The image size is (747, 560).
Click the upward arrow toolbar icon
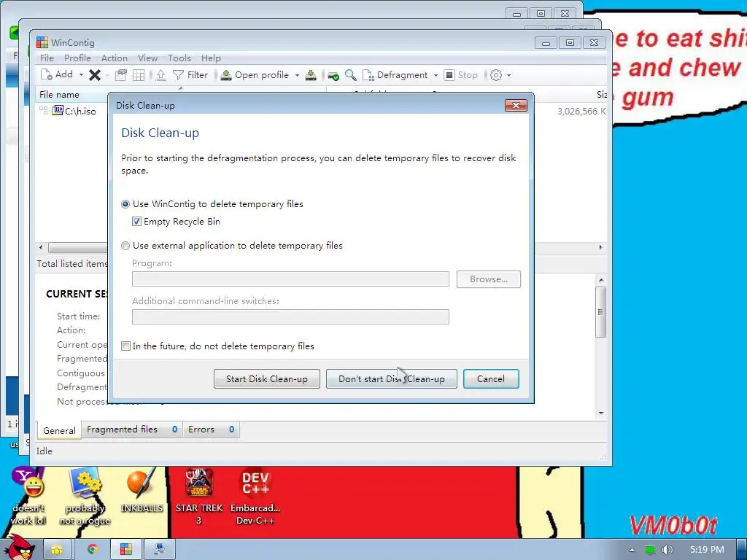161,75
